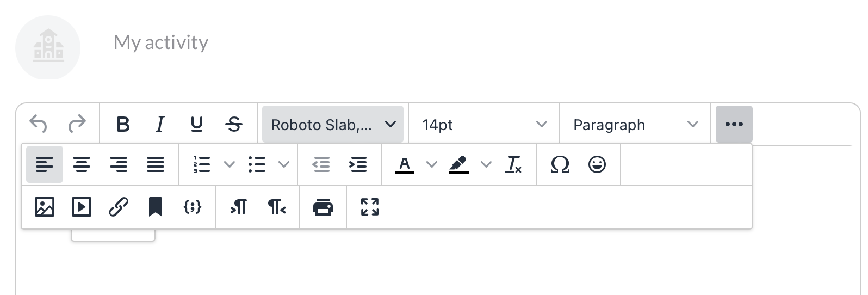Expand the Paragraph block format dropdown
868x295 pixels.
(x=635, y=125)
